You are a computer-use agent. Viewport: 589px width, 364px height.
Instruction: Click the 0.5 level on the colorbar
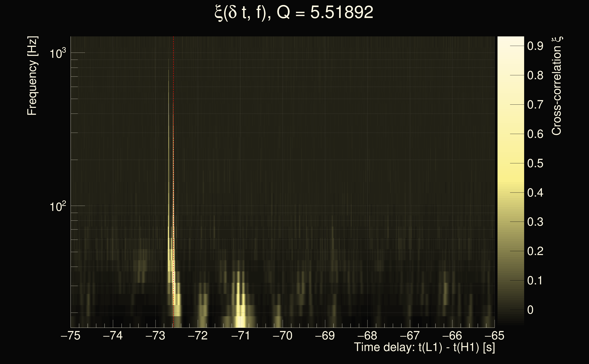pos(535,164)
